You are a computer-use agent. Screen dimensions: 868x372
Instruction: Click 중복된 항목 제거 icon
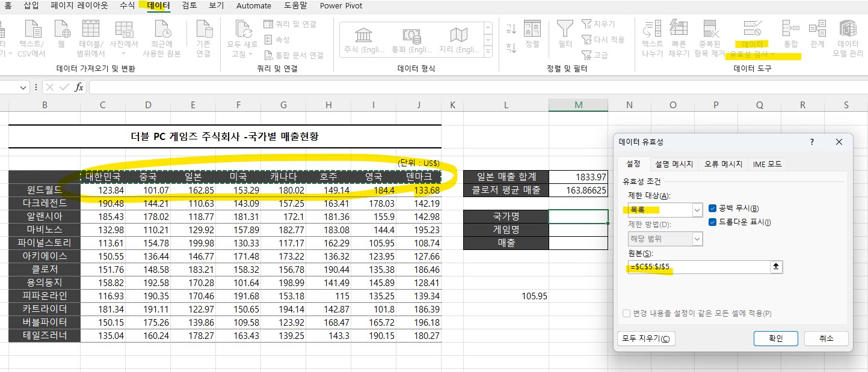tap(711, 29)
